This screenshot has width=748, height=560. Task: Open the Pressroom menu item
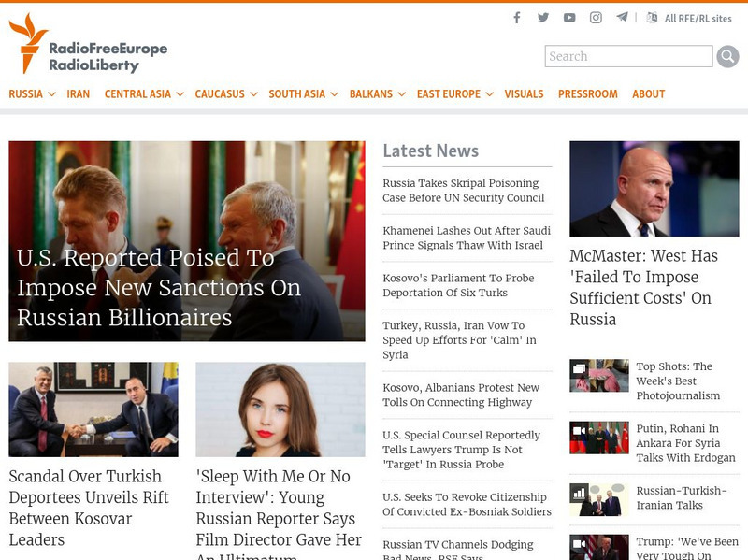[x=588, y=94]
